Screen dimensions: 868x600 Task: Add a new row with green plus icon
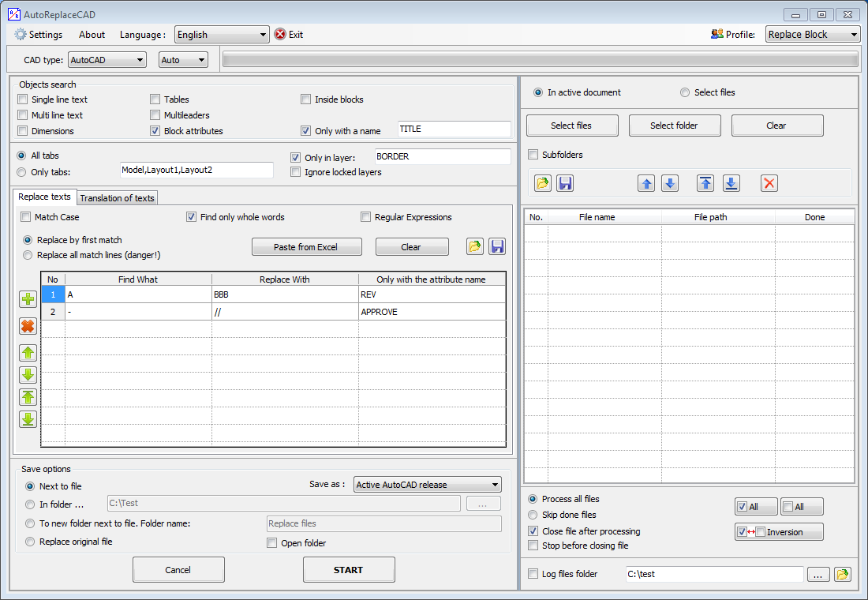(x=28, y=299)
